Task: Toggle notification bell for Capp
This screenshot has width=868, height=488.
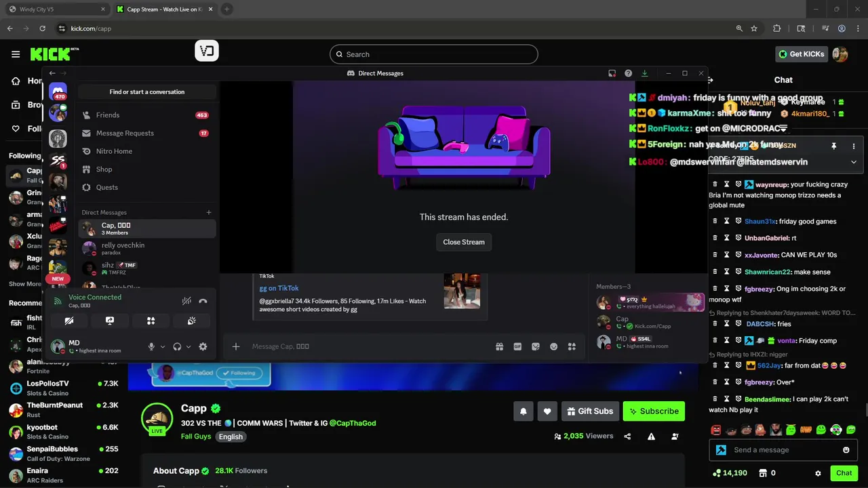Action: coord(524,411)
